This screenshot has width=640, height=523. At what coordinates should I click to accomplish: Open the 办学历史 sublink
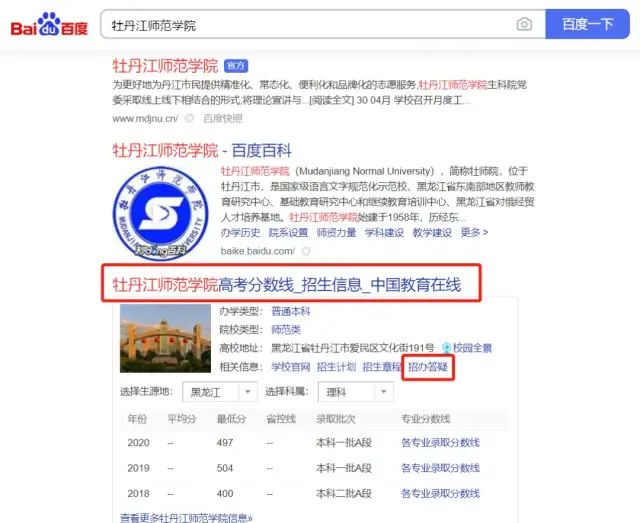[240, 232]
